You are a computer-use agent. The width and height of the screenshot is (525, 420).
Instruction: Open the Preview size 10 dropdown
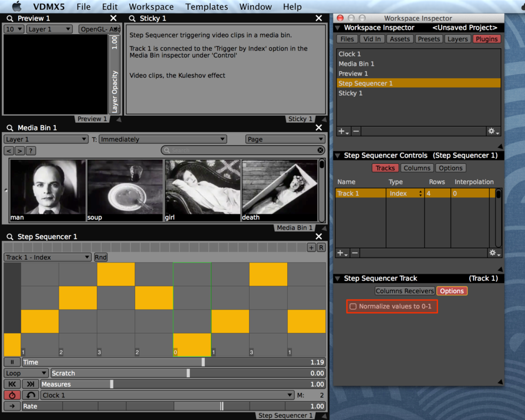tap(14, 29)
